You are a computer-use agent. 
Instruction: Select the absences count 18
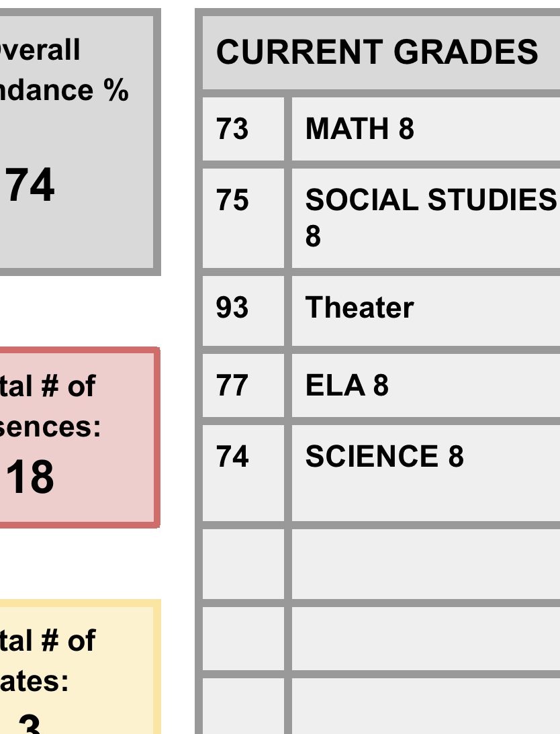[x=30, y=477]
